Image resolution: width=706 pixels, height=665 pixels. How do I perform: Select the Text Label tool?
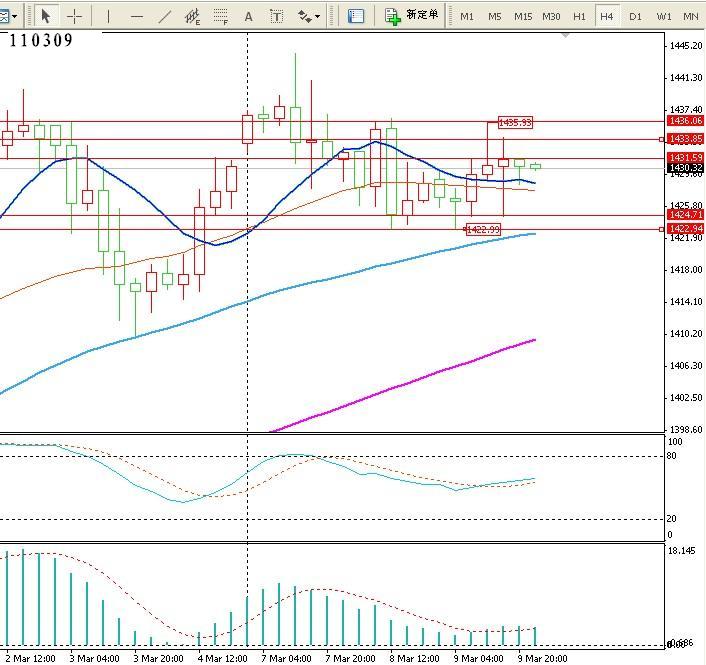(277, 16)
